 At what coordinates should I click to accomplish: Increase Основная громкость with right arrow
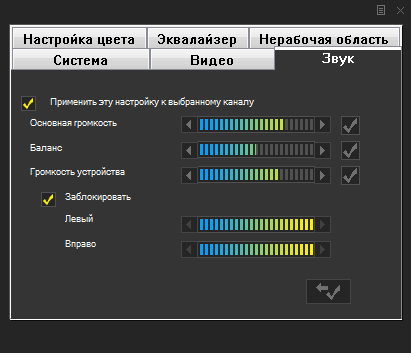323,125
